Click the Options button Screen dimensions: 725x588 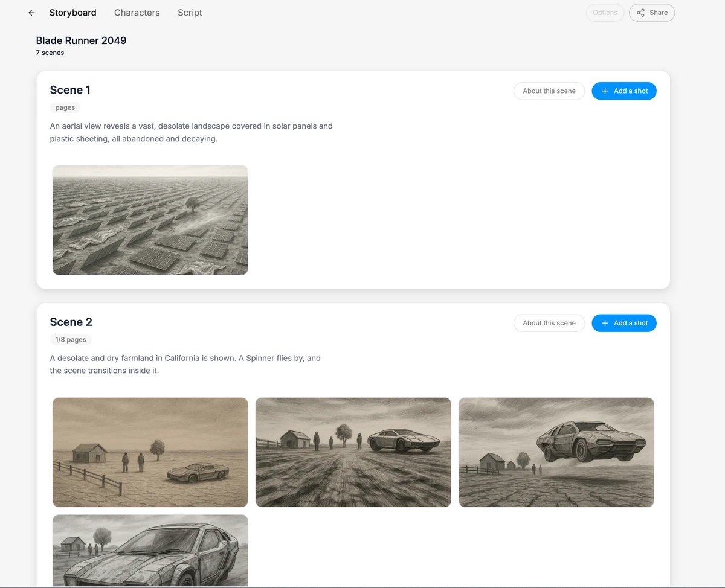[605, 13]
